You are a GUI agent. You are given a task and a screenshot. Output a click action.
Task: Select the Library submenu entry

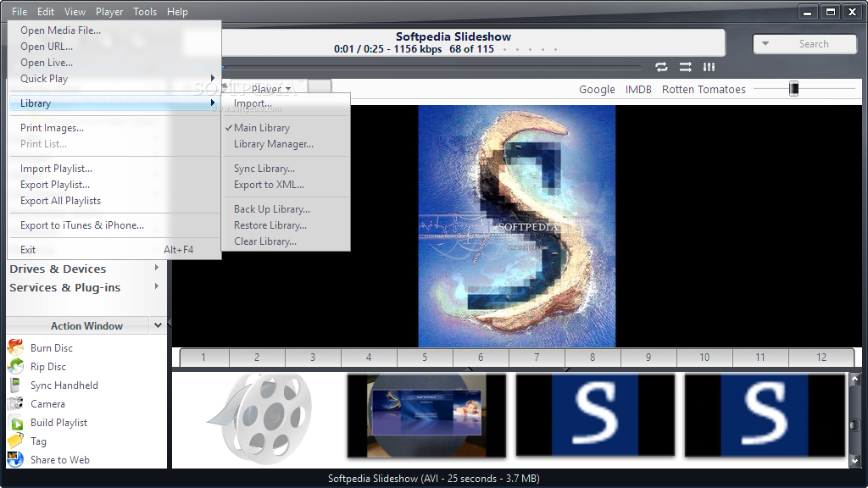tap(114, 103)
